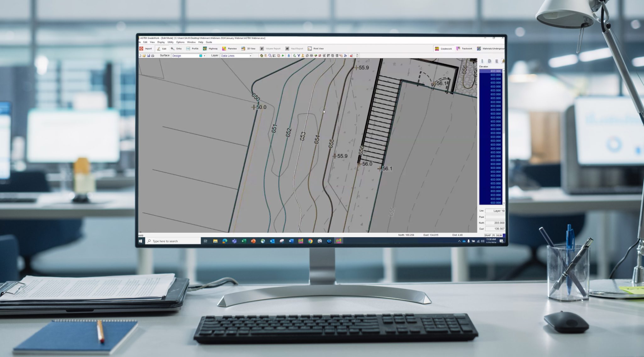
Task: Open Entry mode
Action: [x=176, y=48]
